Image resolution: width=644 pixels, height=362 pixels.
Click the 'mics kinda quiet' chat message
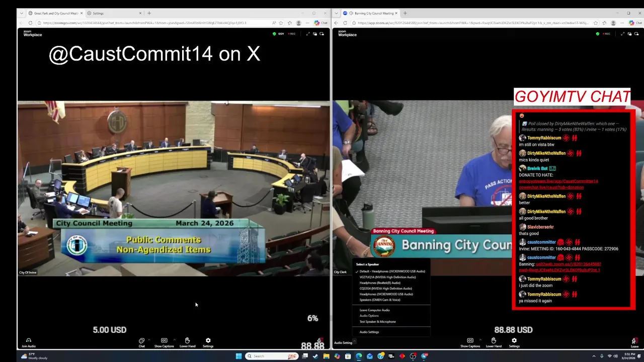pos(535,160)
